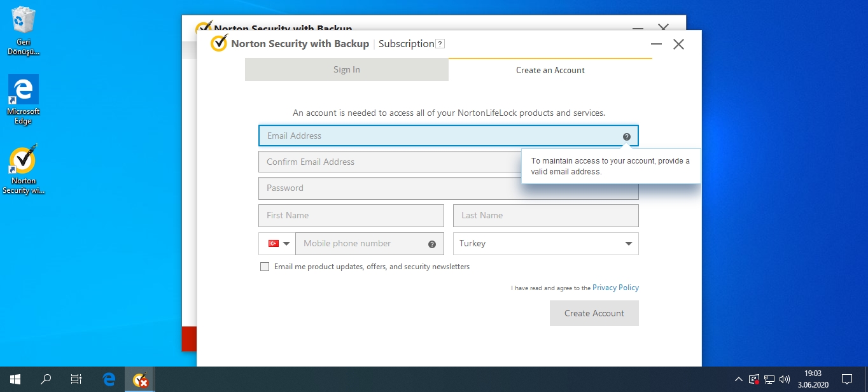868x392 pixels.
Task: Open taskbar search magnifier
Action: 46,379
